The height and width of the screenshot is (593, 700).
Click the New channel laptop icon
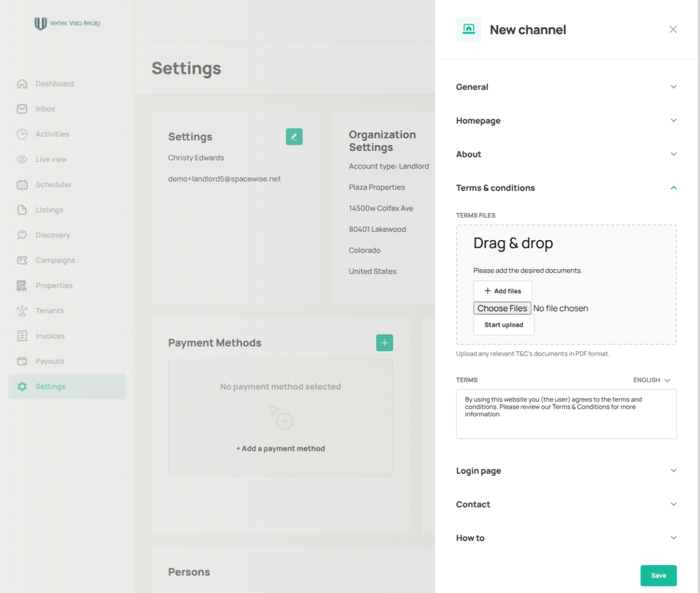click(469, 30)
